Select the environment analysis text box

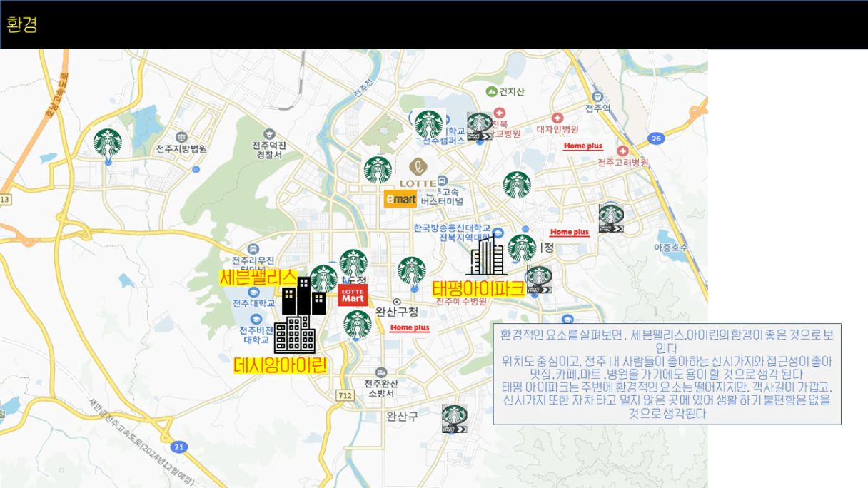[667, 374]
